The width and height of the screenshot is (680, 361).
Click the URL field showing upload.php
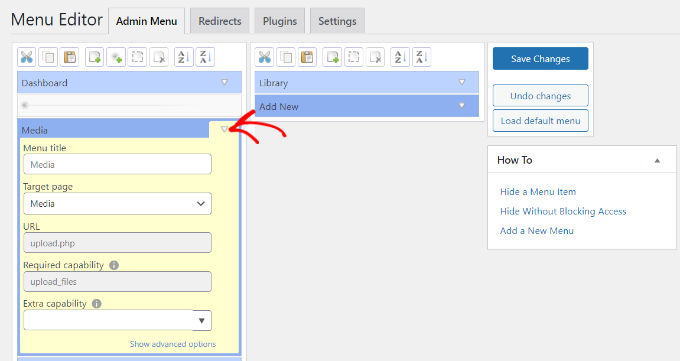pos(118,243)
